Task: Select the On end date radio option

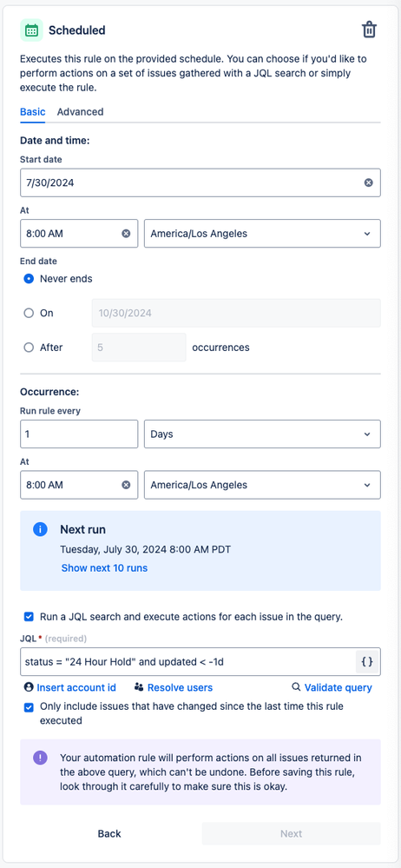Action: [29, 314]
